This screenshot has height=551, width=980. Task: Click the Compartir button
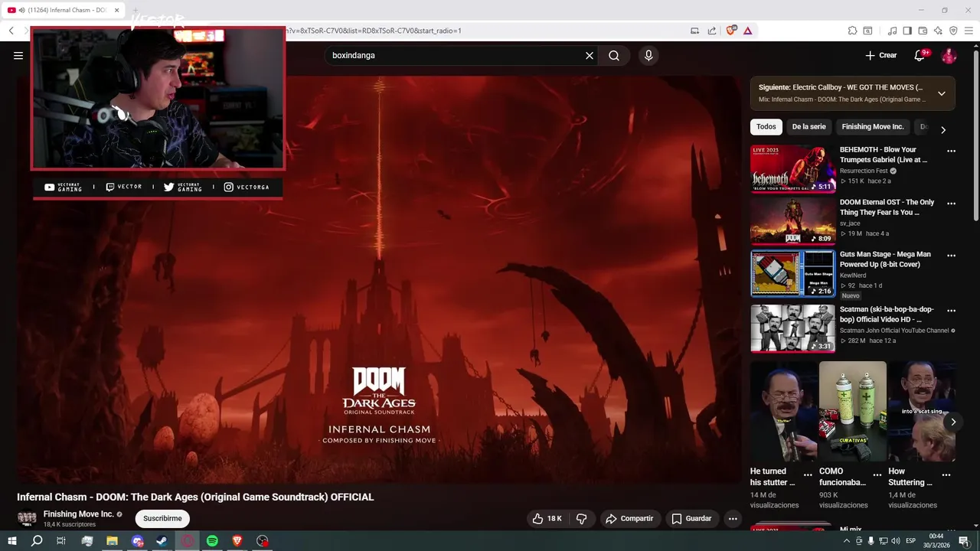click(629, 519)
